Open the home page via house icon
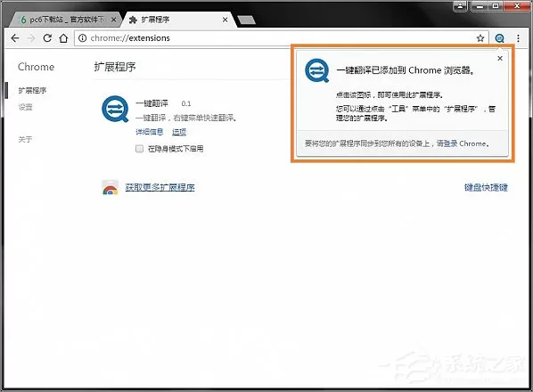 63,38
